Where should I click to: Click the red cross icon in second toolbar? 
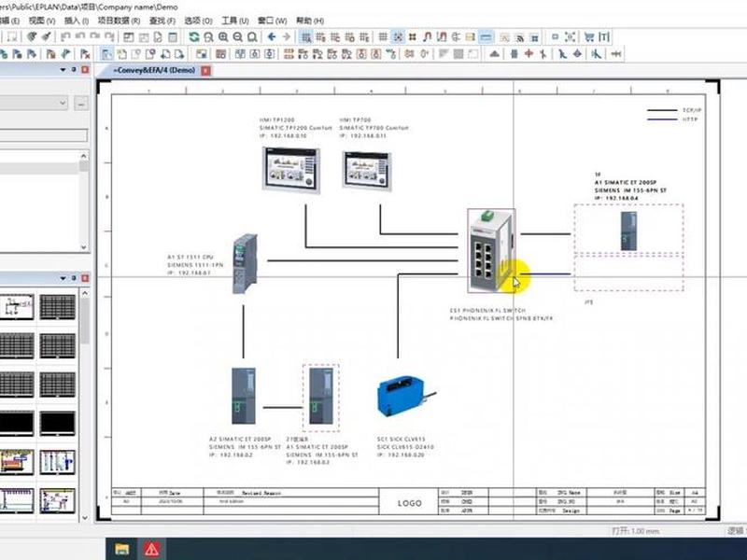[529, 54]
